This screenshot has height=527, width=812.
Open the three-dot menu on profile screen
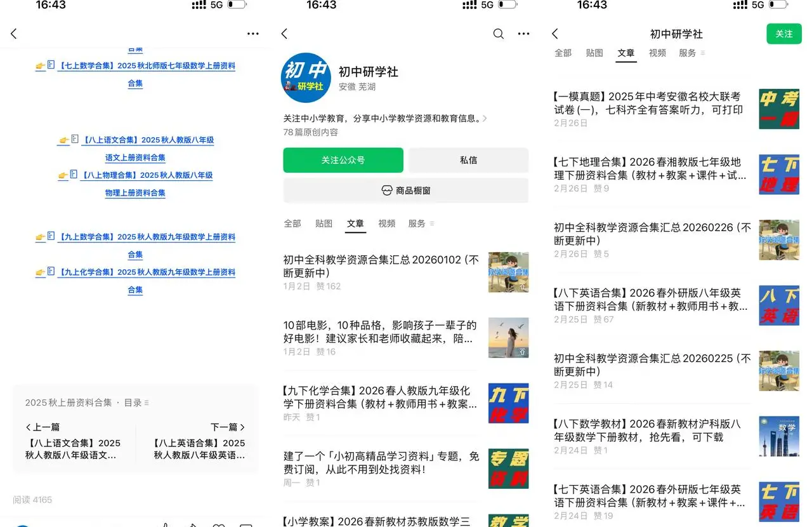click(523, 34)
